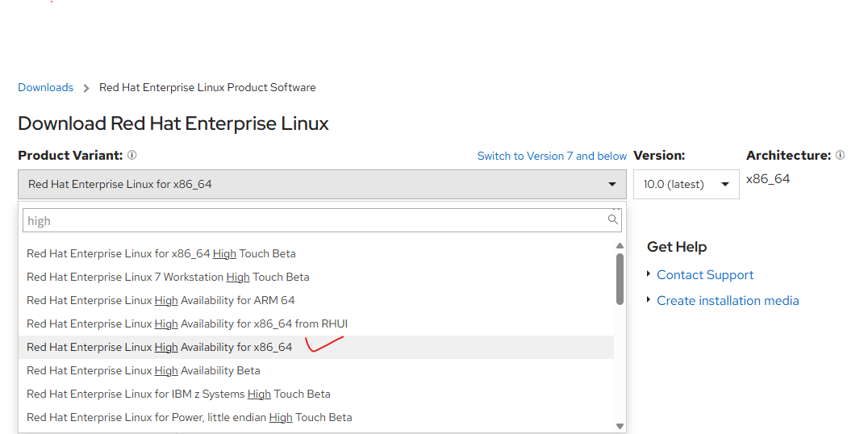The image size is (868, 434).
Task: Open the Create installation media link
Action: click(x=728, y=301)
